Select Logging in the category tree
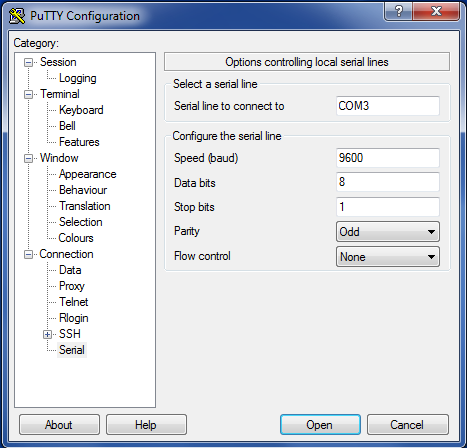 tap(78, 78)
